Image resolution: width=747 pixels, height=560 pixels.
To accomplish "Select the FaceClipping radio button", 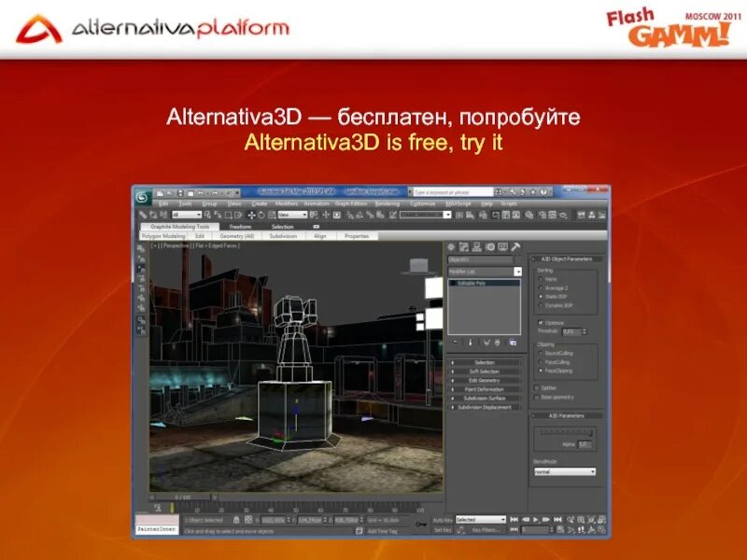I will 541,371.
